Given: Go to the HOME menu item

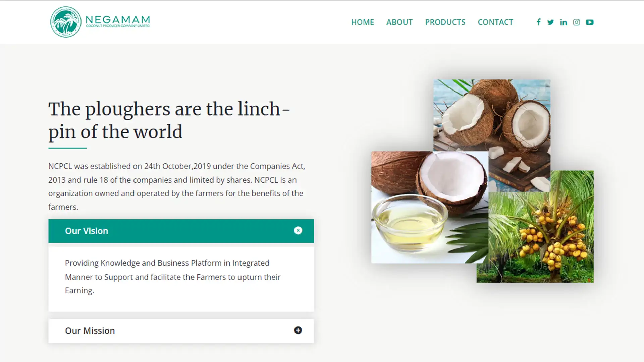Looking at the screenshot, I should (362, 22).
